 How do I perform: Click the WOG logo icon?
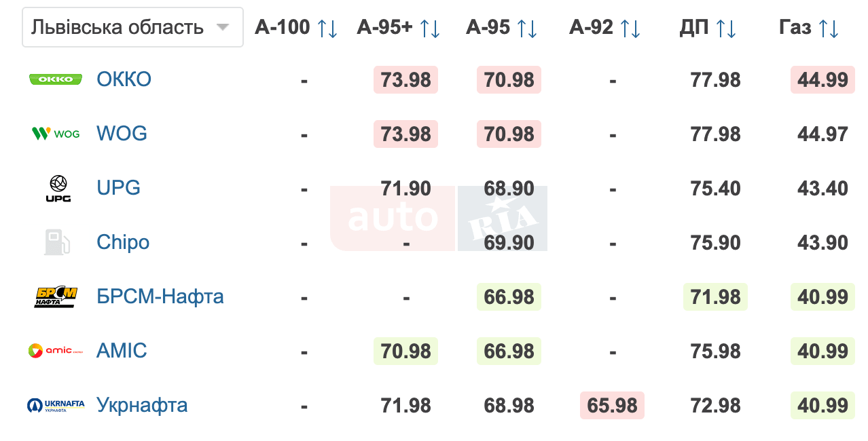(x=56, y=134)
